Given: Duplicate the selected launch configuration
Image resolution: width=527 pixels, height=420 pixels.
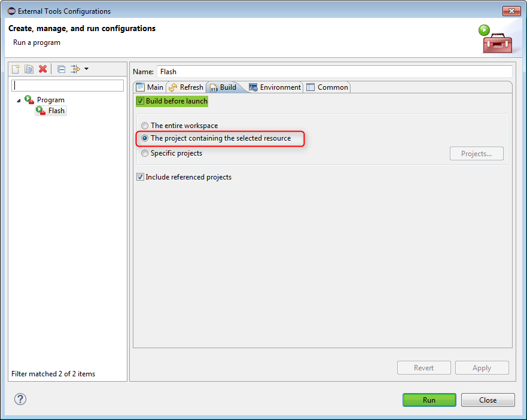Looking at the screenshot, I should point(29,69).
